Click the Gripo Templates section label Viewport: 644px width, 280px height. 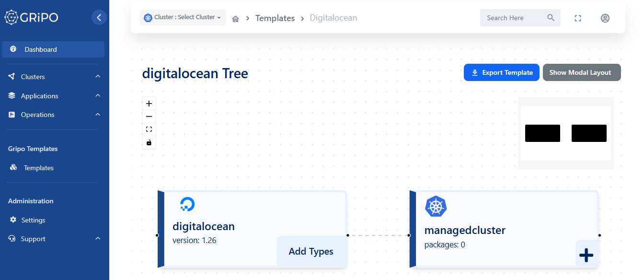[33, 149]
